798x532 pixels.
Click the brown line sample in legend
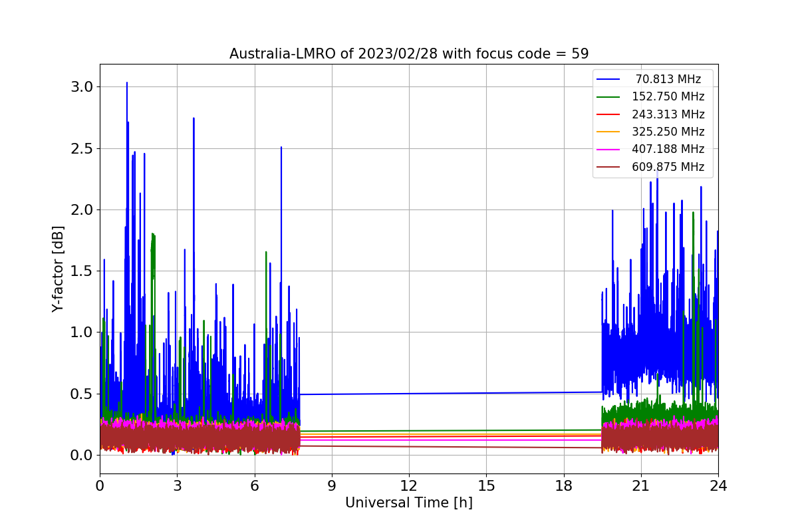[609, 168]
